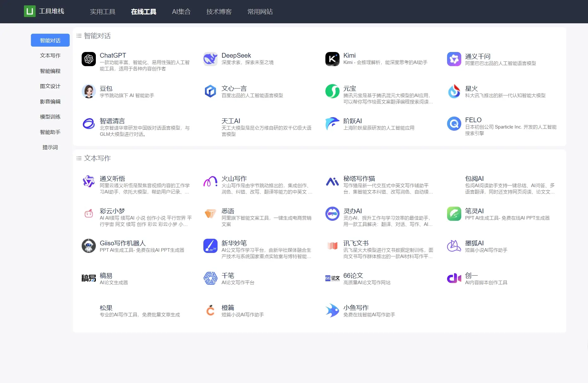Click the ChatGPT logo icon

(x=89, y=59)
